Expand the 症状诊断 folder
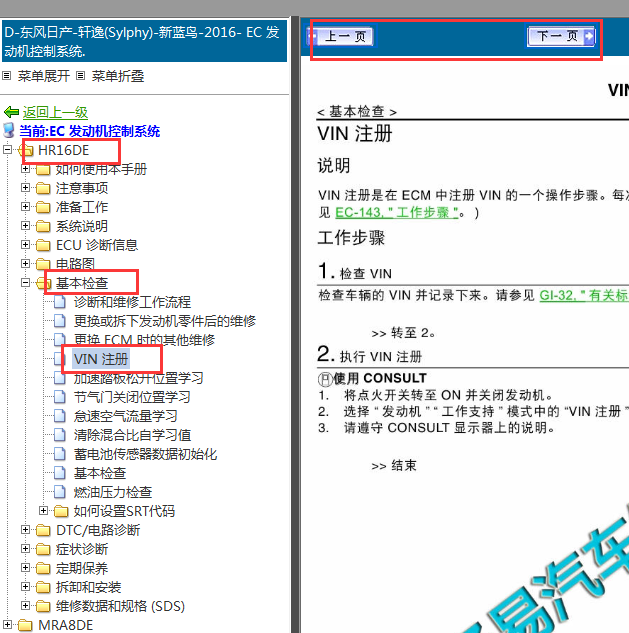629x633 pixels. pyautogui.click(x=25, y=549)
